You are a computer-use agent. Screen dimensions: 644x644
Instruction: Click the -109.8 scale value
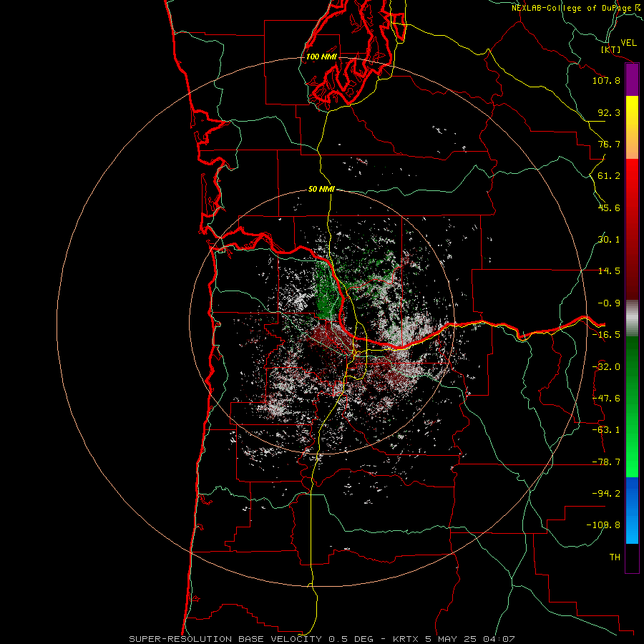pyautogui.click(x=603, y=525)
